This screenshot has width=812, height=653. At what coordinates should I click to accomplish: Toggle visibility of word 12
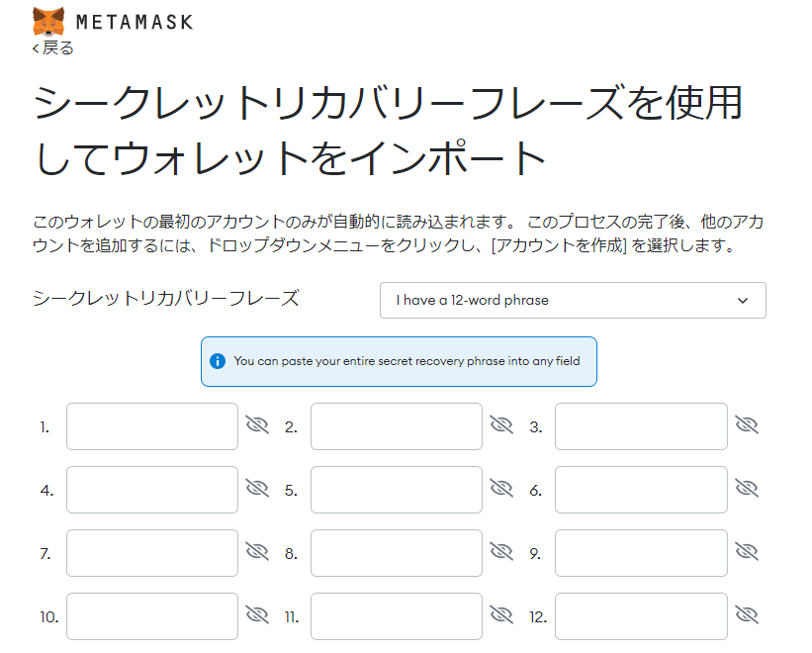tap(747, 614)
